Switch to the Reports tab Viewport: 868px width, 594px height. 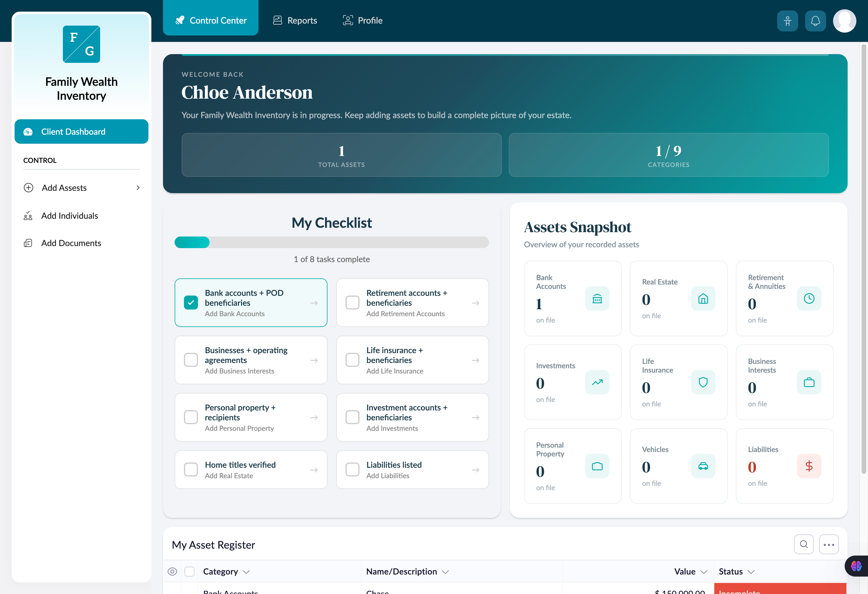point(295,20)
